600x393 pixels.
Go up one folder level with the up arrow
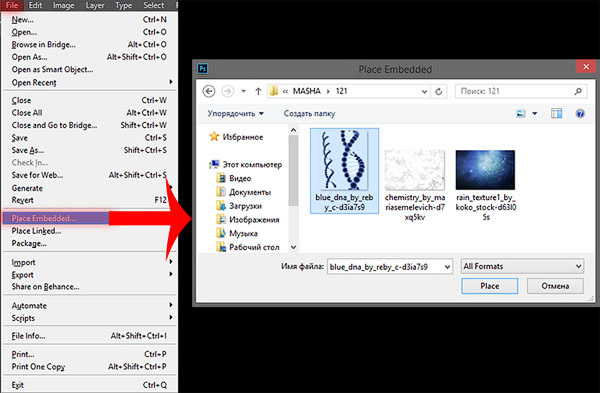coord(258,91)
